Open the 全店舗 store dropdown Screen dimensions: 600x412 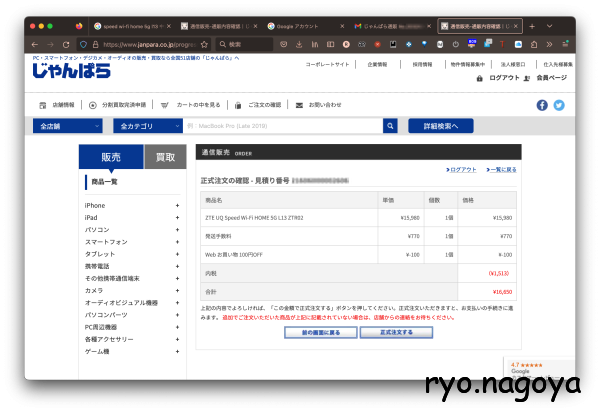[x=66, y=127]
